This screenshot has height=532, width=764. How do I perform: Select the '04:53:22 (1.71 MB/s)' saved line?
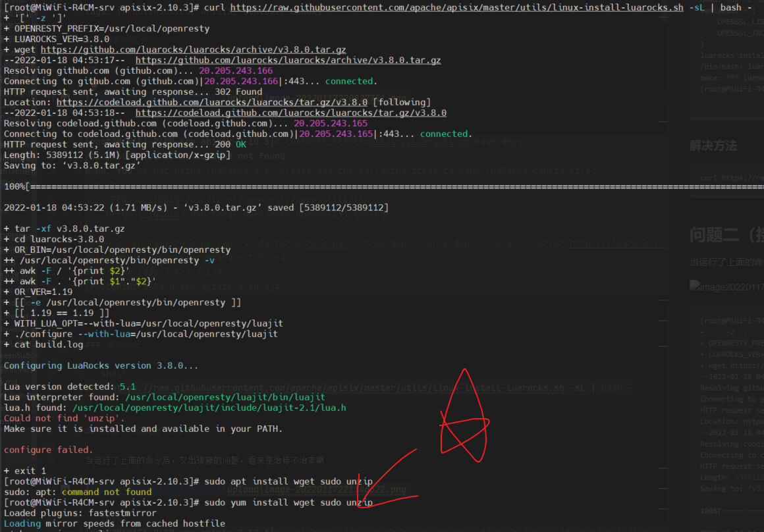pyautogui.click(x=196, y=207)
